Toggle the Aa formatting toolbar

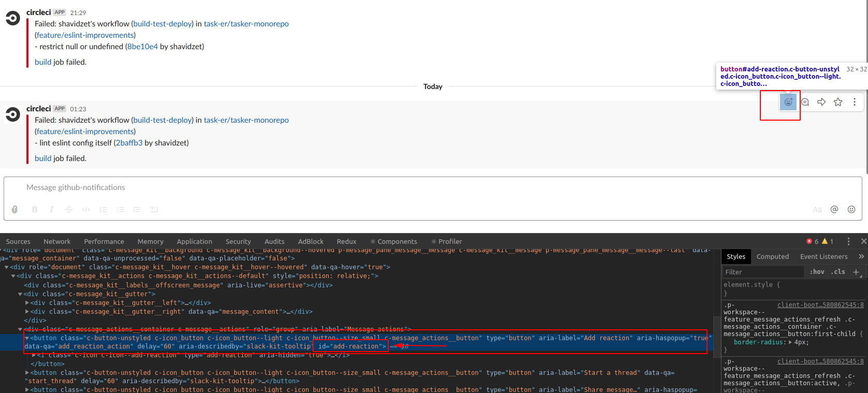pyautogui.click(x=817, y=209)
